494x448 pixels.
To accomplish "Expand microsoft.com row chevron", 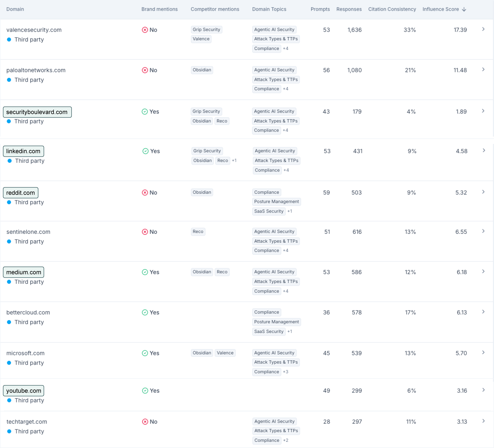I will tap(483, 352).
